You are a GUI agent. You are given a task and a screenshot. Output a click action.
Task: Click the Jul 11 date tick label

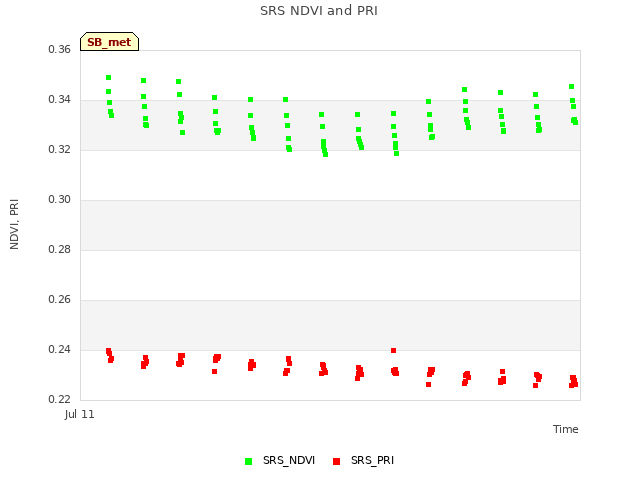coord(80,415)
